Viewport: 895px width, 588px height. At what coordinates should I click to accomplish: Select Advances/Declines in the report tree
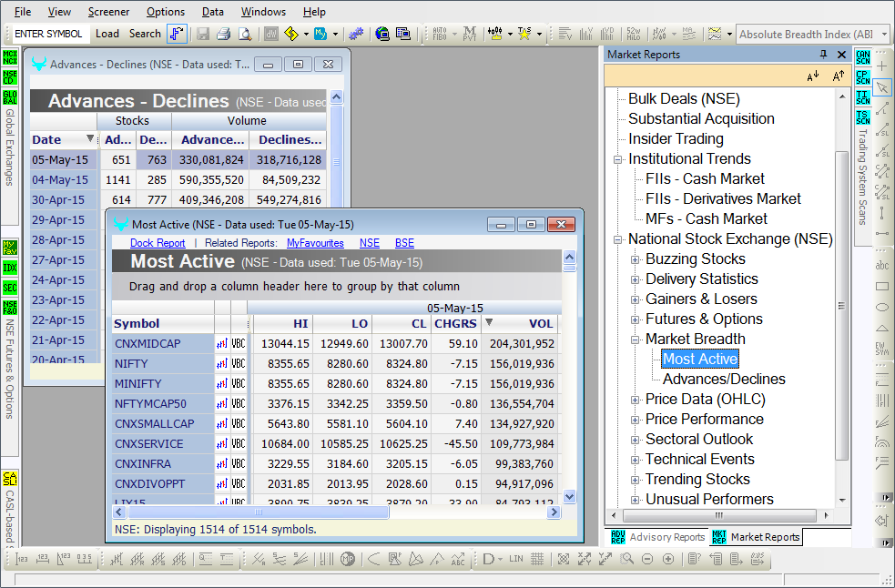[724, 379]
